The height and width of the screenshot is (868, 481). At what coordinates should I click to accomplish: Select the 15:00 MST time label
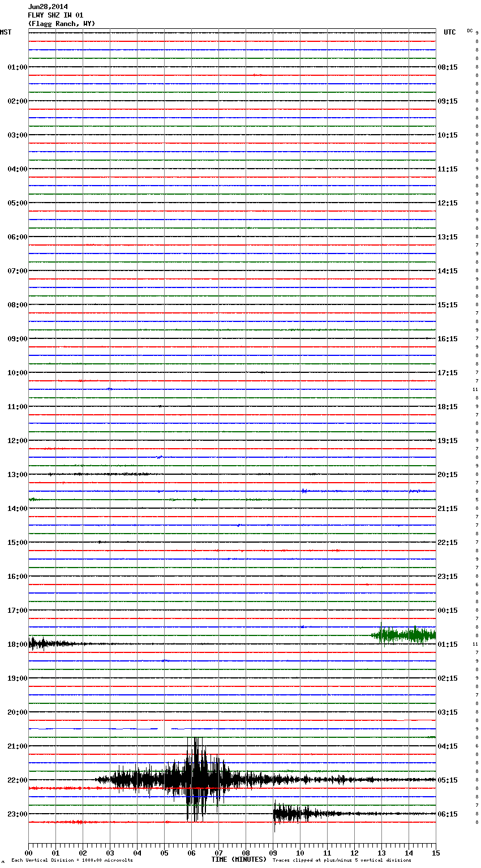tap(17, 543)
